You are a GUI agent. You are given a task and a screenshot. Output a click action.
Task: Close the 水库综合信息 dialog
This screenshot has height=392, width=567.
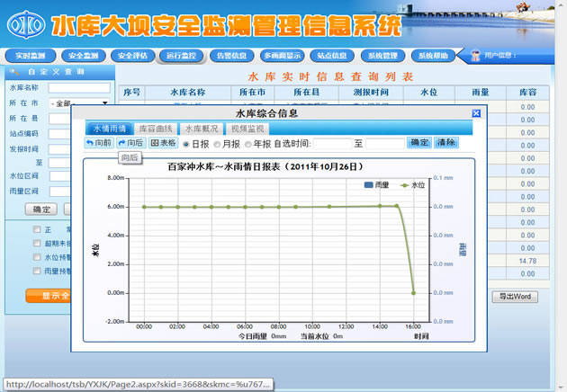476,114
